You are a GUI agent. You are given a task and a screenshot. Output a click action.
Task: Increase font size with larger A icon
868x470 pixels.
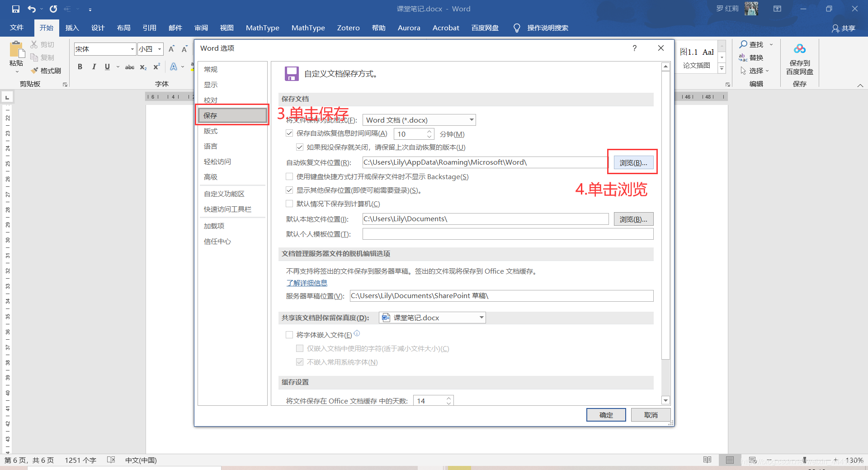pyautogui.click(x=171, y=49)
